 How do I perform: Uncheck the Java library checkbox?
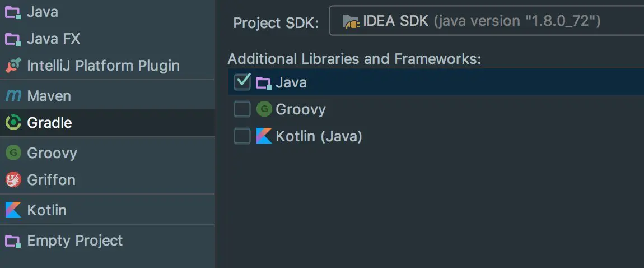click(x=242, y=82)
